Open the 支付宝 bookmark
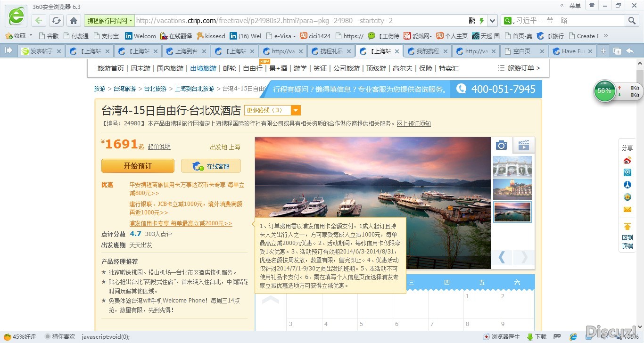The image size is (644, 343). 106,36
